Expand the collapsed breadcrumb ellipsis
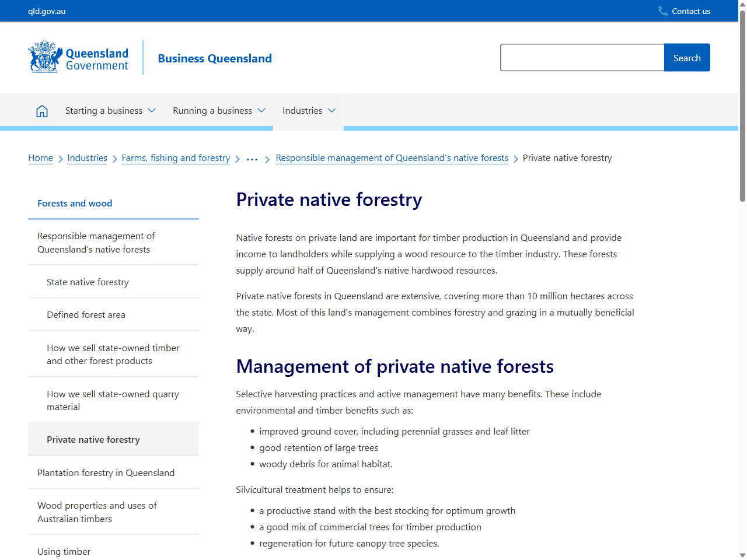 coord(252,157)
